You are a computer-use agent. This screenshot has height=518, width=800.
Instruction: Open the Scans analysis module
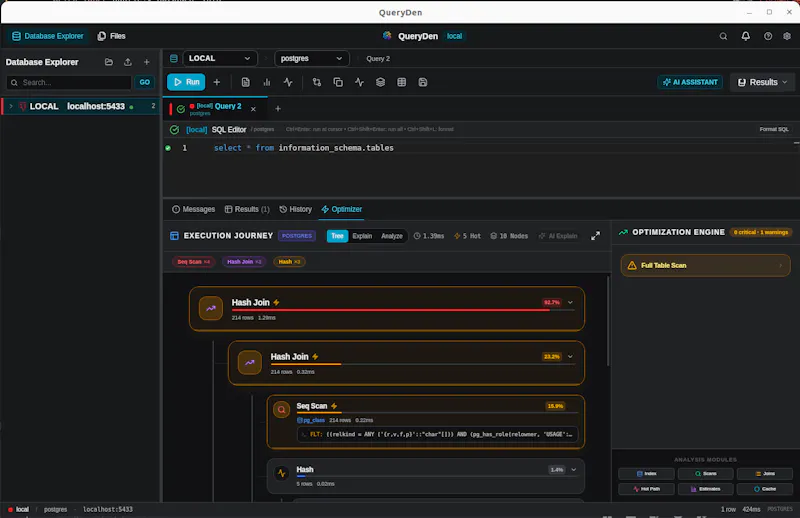coord(706,474)
